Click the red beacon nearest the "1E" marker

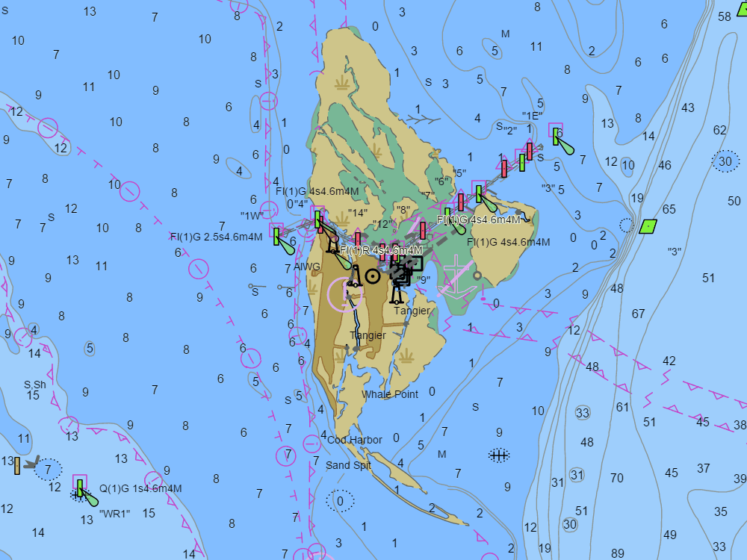point(530,152)
